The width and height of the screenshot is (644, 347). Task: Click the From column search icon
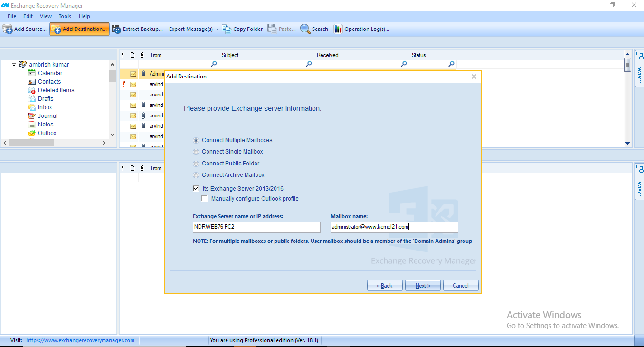[x=214, y=64]
